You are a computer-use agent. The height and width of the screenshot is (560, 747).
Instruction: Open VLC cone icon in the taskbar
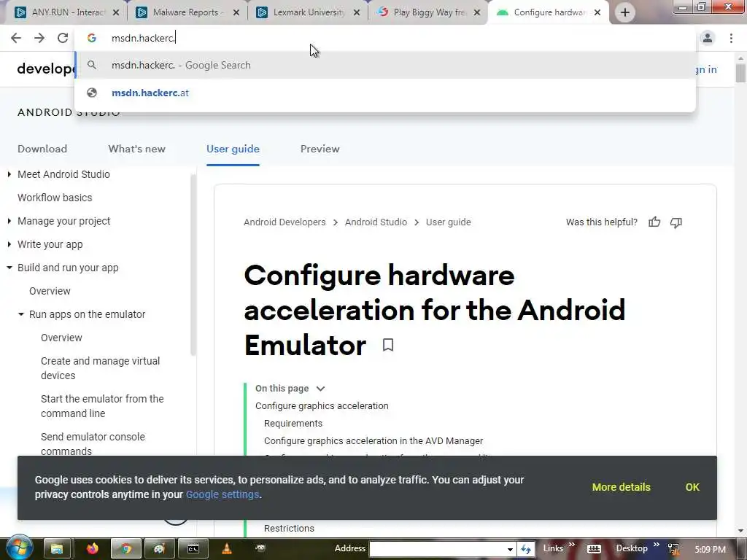pos(227,548)
